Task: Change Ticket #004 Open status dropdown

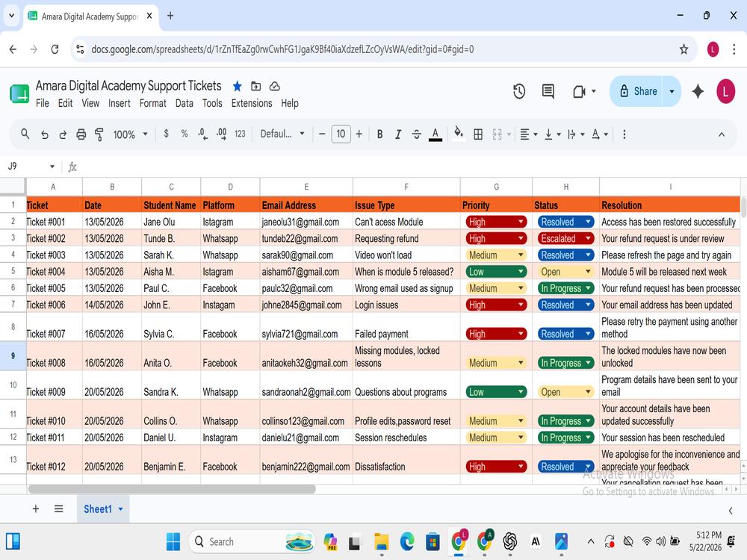Action: tap(565, 272)
